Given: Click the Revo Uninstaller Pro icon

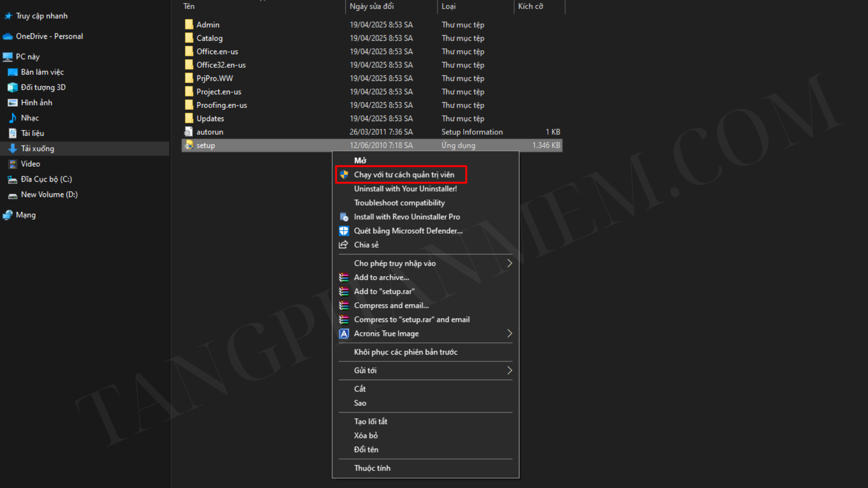Looking at the screenshot, I should (344, 217).
